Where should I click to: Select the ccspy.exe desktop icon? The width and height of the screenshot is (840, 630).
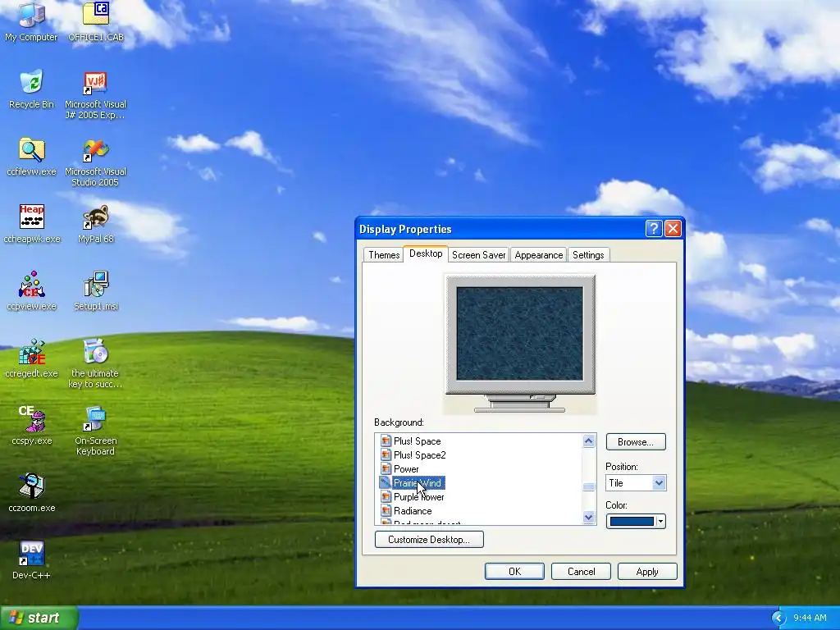(32, 426)
